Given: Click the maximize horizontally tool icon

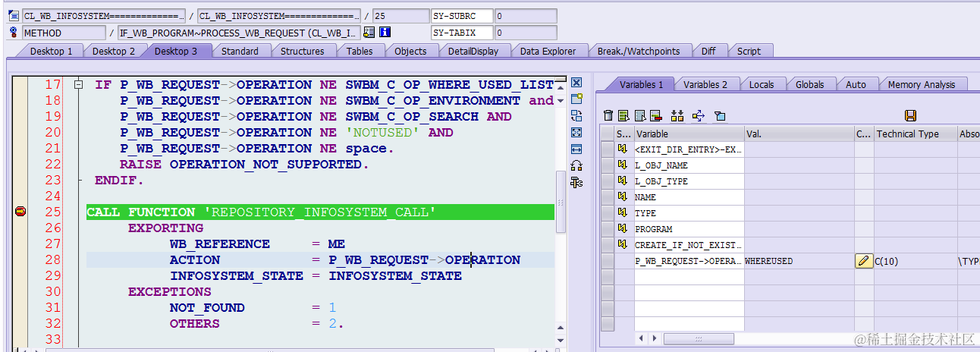Looking at the screenshot, I should tap(576, 149).
